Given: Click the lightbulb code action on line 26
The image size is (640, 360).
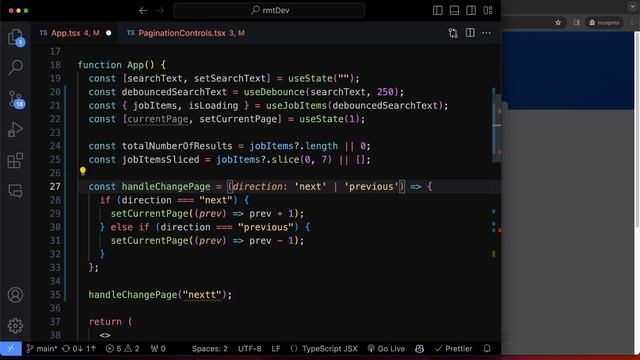Looking at the screenshot, I should coord(82,171).
